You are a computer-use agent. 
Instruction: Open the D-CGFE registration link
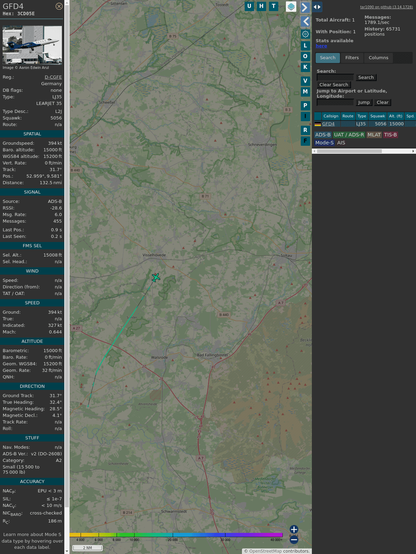(x=53, y=77)
